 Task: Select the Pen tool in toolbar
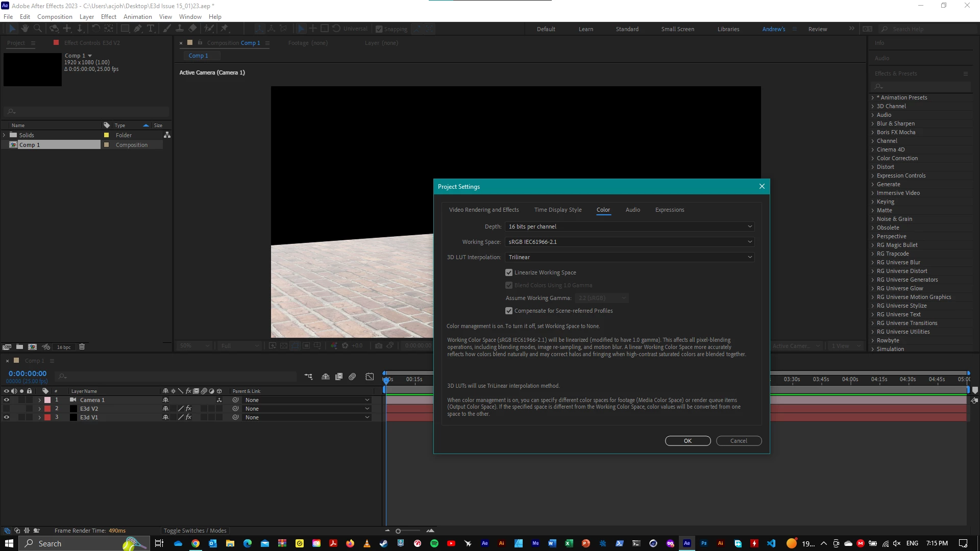[x=137, y=29]
